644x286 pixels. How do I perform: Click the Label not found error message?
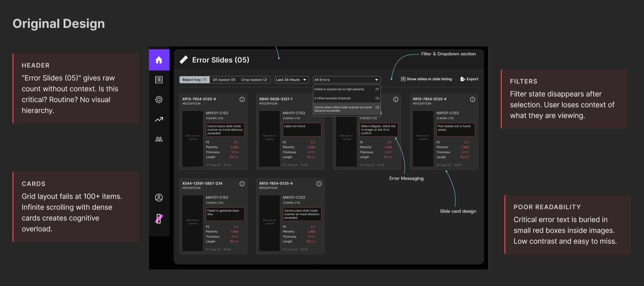(302, 130)
